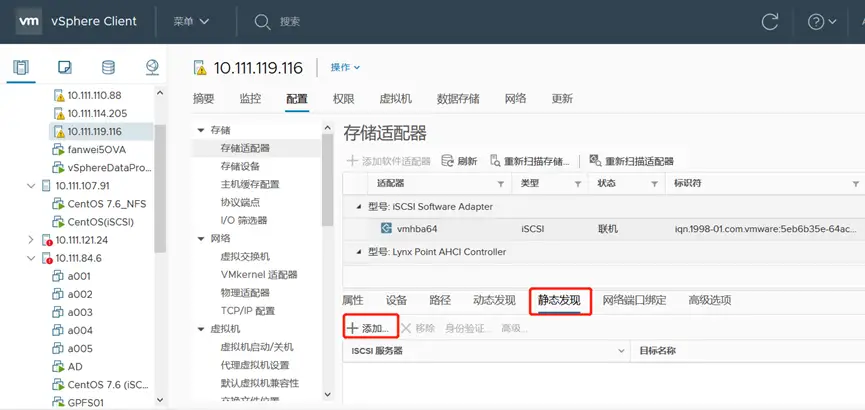Open the Networking inventory view icon
This screenshot has width=865, height=410.
[152, 67]
